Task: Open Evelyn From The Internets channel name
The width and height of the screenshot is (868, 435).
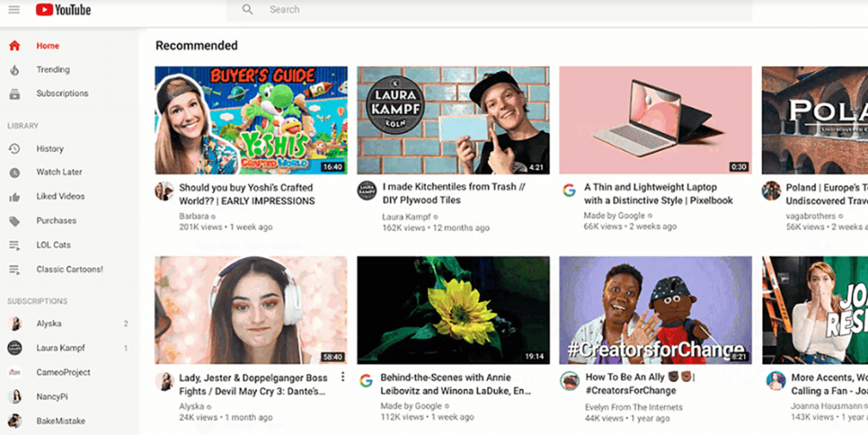Action: (634, 407)
